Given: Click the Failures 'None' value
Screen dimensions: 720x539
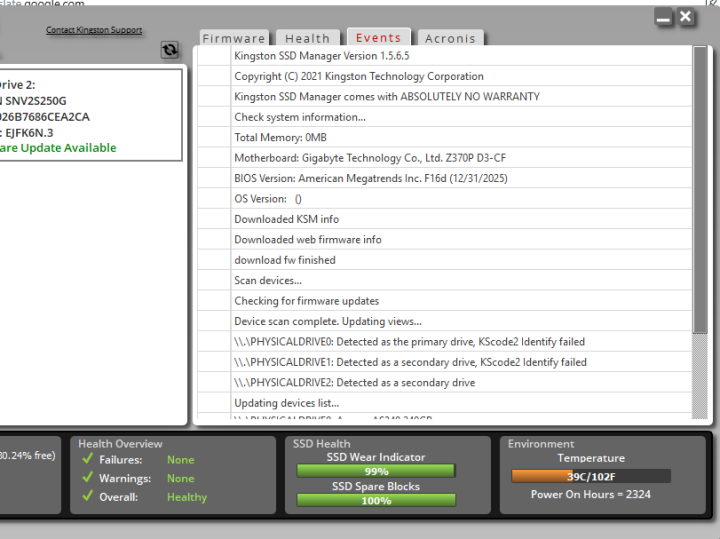Looking at the screenshot, I should (x=180, y=460).
